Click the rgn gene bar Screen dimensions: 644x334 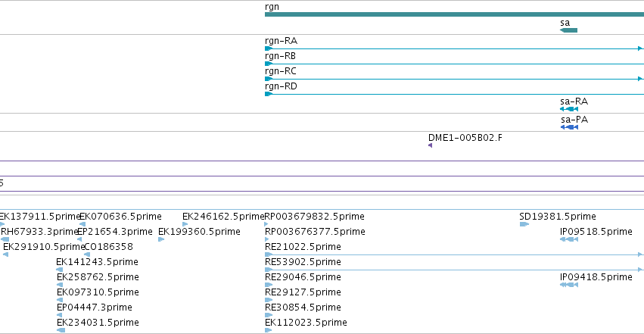coord(454,14)
